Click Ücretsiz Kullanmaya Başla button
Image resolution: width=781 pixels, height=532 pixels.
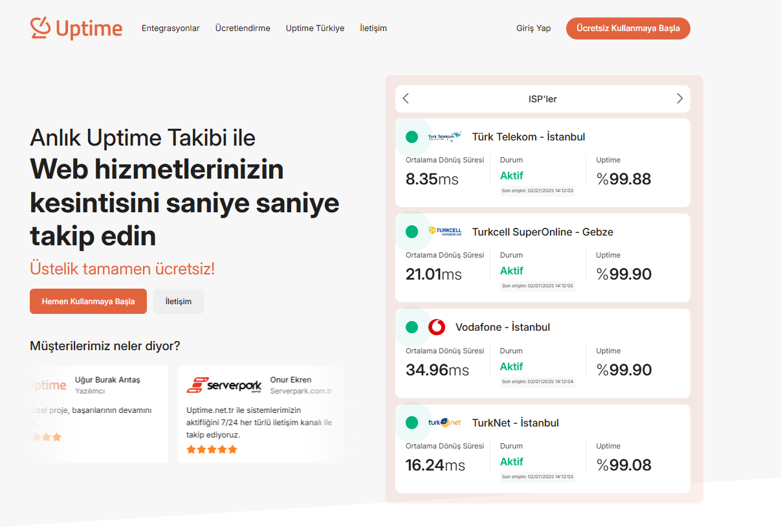628,28
